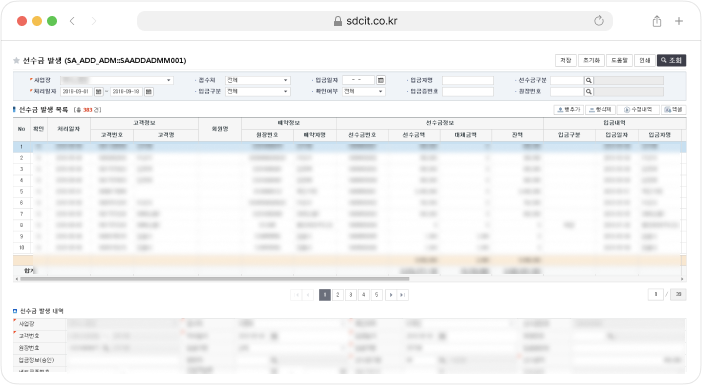This screenshot has height=385, width=702.
Task: Open 도움말 help
Action: coord(619,60)
